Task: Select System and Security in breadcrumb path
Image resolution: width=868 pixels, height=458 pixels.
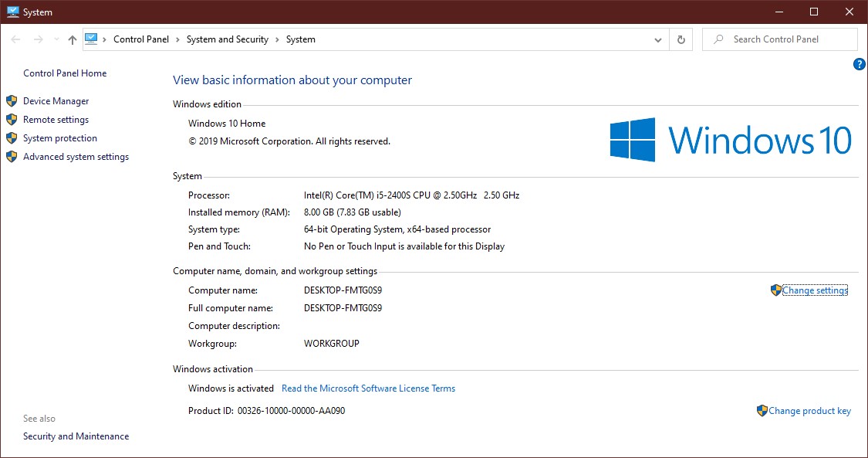Action: click(228, 39)
